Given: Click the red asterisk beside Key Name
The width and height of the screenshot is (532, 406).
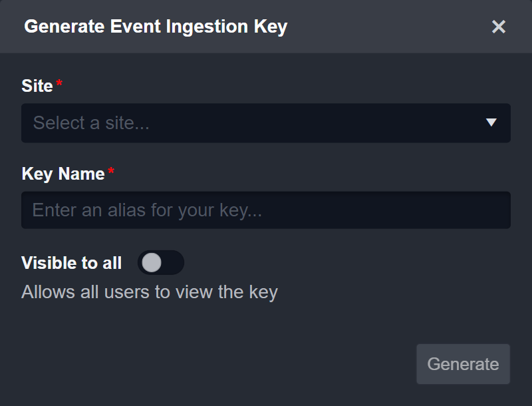Looking at the screenshot, I should [111, 172].
